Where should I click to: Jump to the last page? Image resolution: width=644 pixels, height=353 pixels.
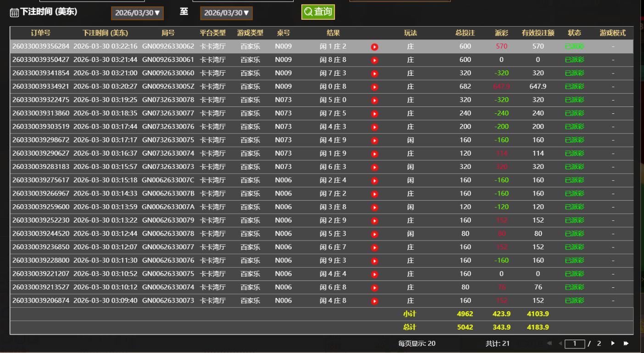click(626, 343)
